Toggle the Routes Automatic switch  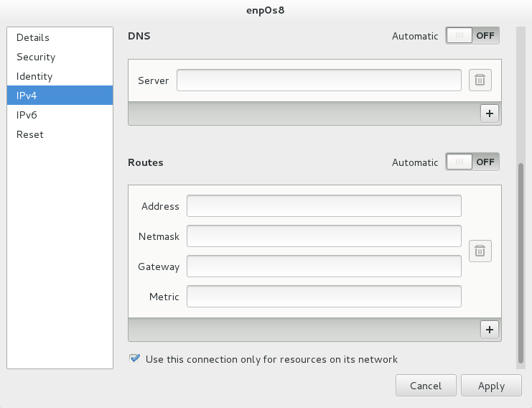(472, 162)
